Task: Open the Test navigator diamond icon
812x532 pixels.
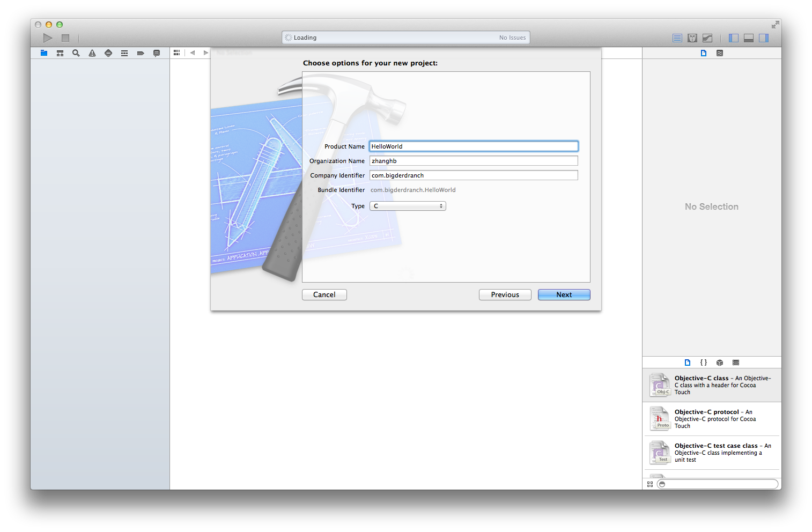Action: 108,53
